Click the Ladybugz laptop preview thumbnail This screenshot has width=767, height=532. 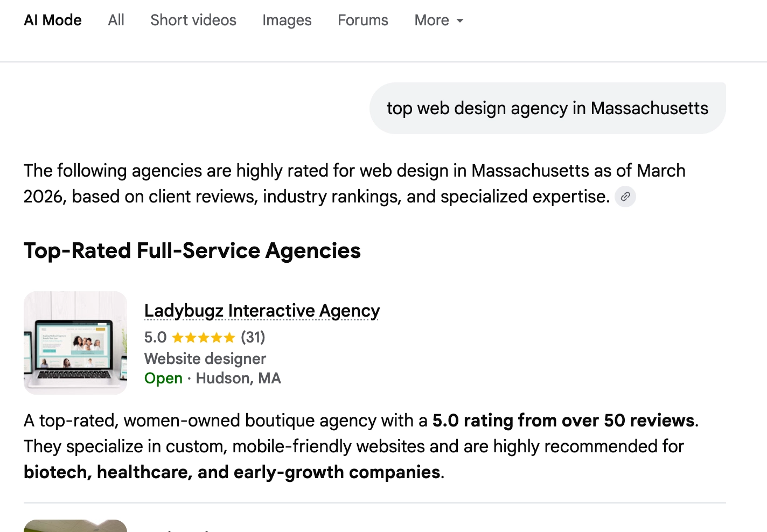tap(75, 342)
